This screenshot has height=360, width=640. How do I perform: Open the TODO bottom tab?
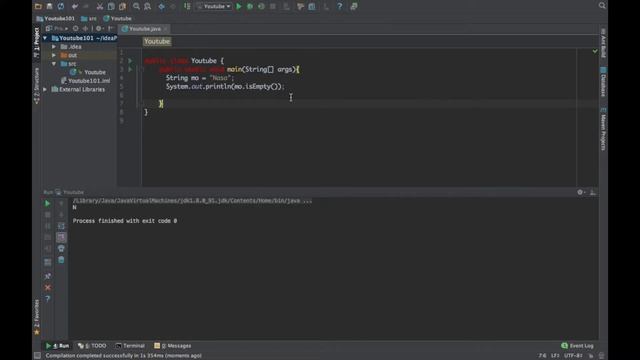pos(92,346)
